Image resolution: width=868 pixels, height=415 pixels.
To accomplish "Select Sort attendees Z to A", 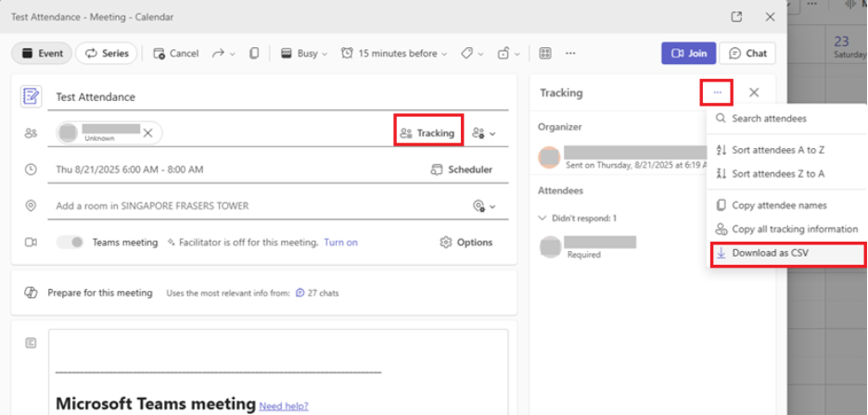I will click(x=786, y=174).
